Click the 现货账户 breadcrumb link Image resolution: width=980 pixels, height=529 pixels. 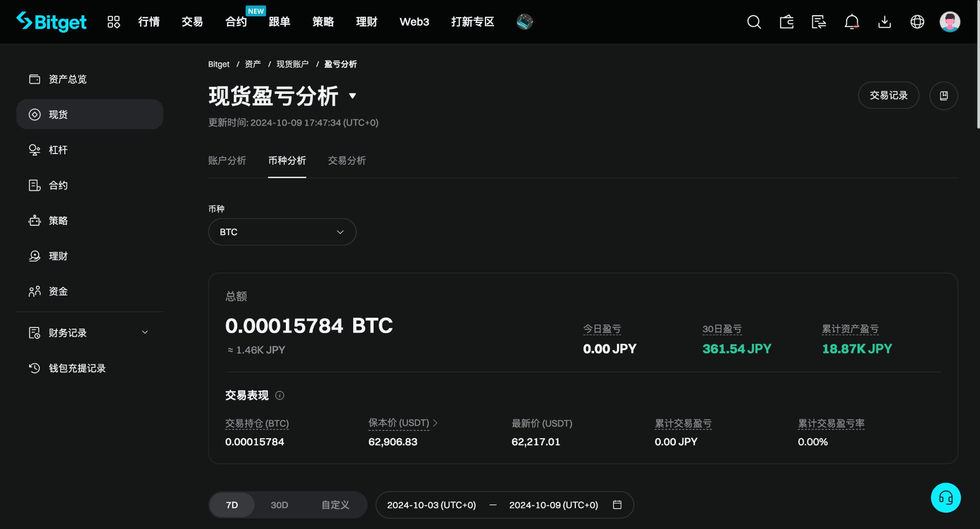292,64
